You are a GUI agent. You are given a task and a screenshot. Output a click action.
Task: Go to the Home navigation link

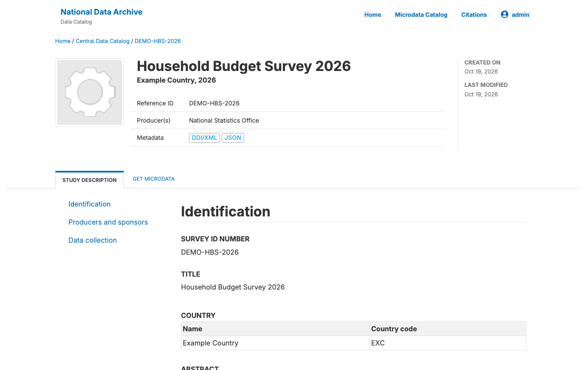tap(373, 15)
